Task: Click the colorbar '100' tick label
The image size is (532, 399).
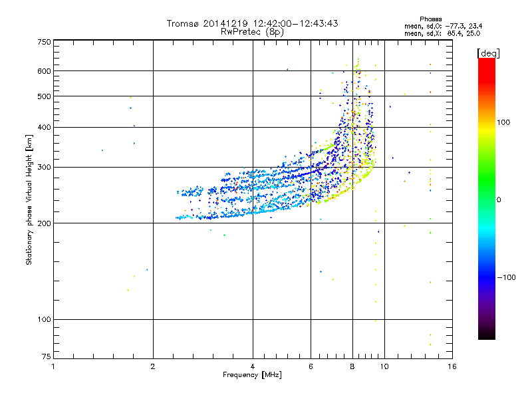Action: point(503,122)
